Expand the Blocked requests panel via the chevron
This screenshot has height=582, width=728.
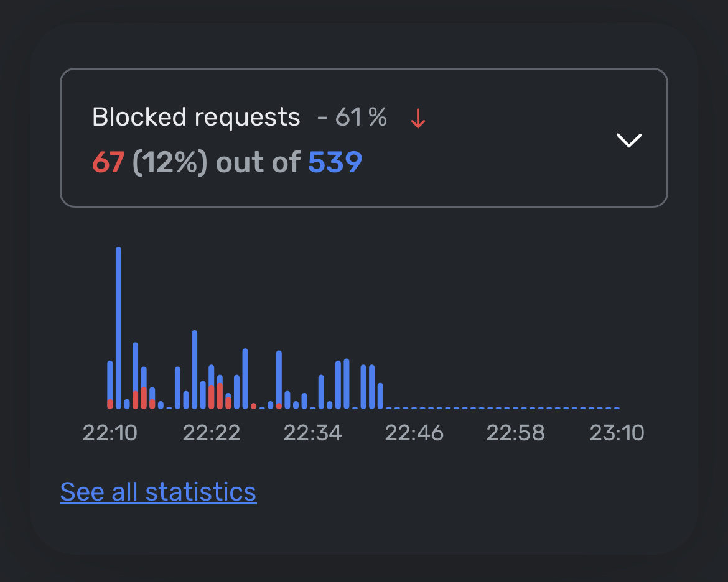pos(629,140)
